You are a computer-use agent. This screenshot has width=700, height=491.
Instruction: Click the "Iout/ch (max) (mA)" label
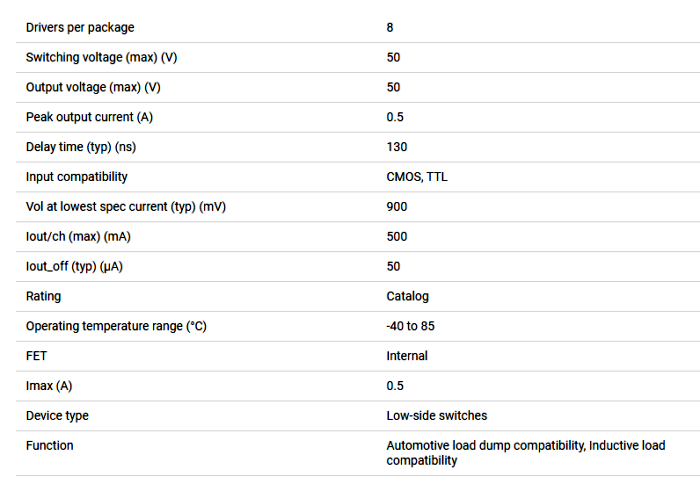click(77, 237)
